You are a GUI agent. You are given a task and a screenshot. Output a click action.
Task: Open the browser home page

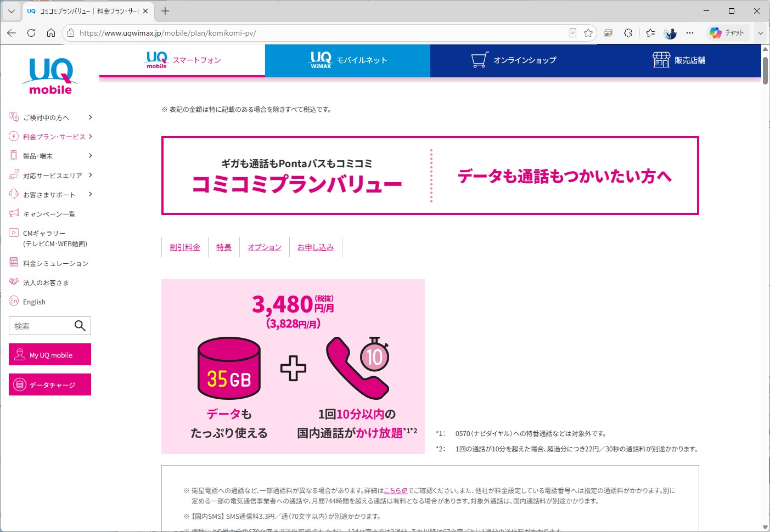point(51,33)
